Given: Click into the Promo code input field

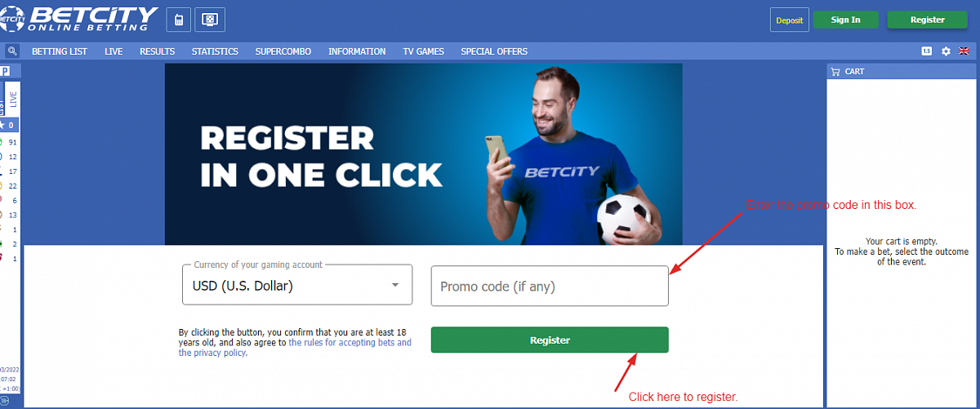Looking at the screenshot, I should tap(550, 286).
